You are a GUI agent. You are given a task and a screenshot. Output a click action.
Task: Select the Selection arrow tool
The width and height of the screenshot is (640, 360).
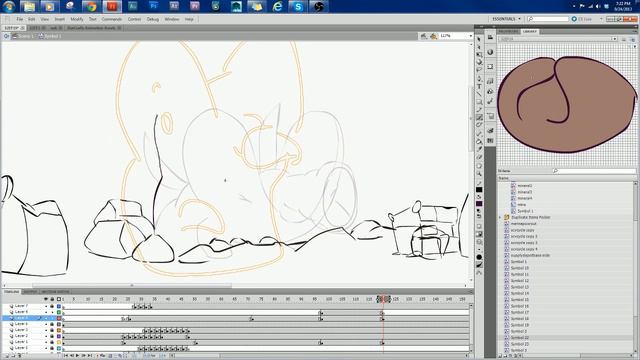click(479, 39)
